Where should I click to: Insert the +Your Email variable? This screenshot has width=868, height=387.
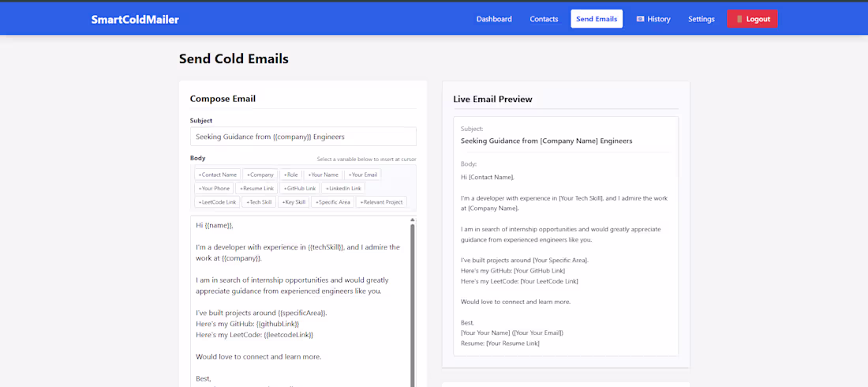click(x=363, y=175)
